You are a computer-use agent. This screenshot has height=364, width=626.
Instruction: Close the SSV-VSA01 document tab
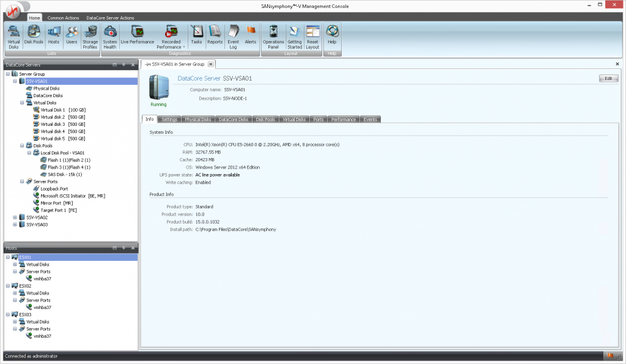(x=210, y=64)
